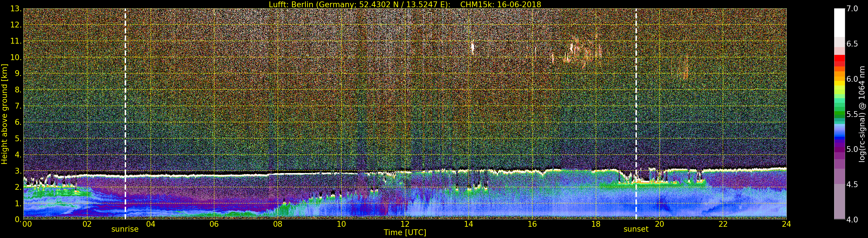Image resolution: width=868 pixels, height=238 pixels.
Task: Click time axis tick "00"
Action: click(x=27, y=224)
